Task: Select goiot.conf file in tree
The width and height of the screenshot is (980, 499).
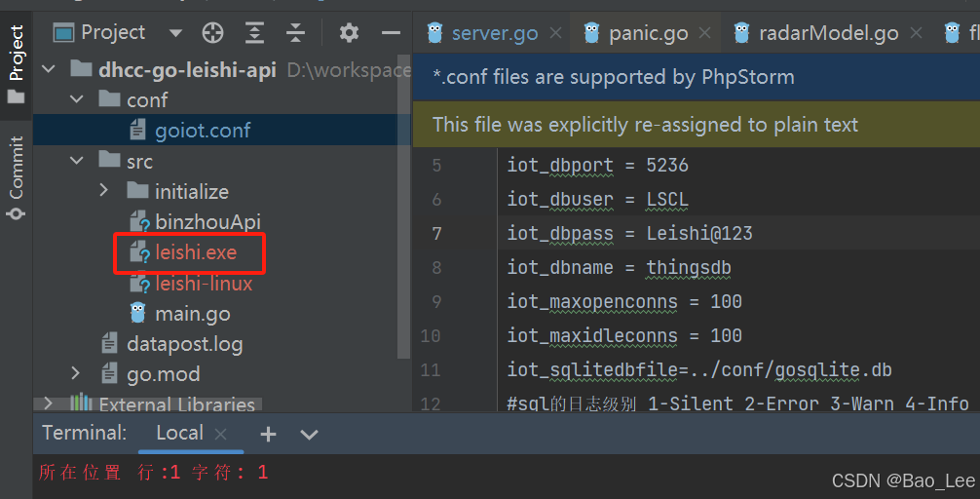Action: click(x=203, y=130)
